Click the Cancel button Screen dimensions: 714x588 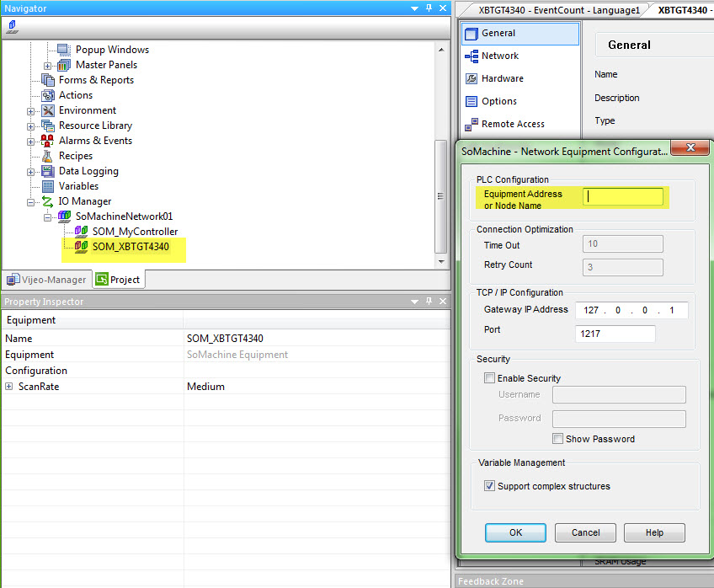pos(585,532)
